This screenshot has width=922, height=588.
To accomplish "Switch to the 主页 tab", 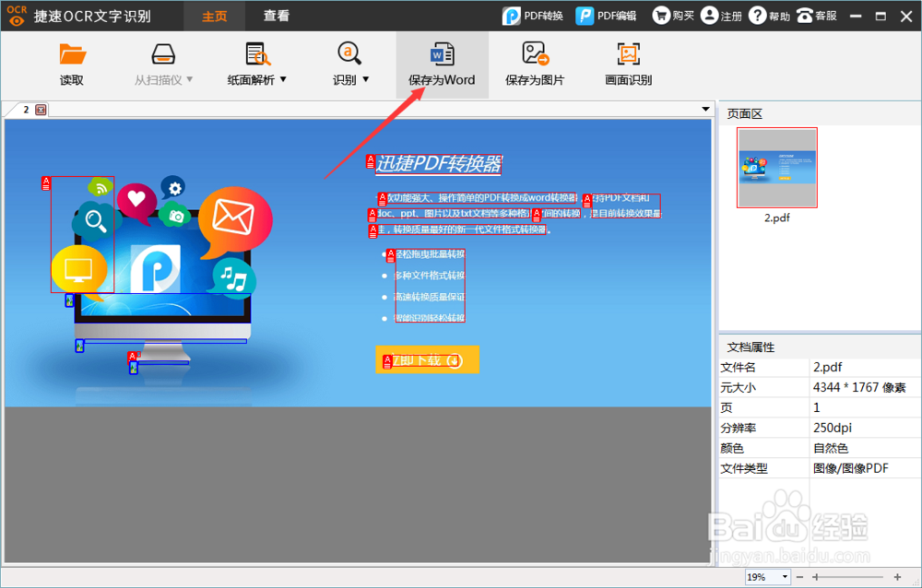I will point(215,16).
